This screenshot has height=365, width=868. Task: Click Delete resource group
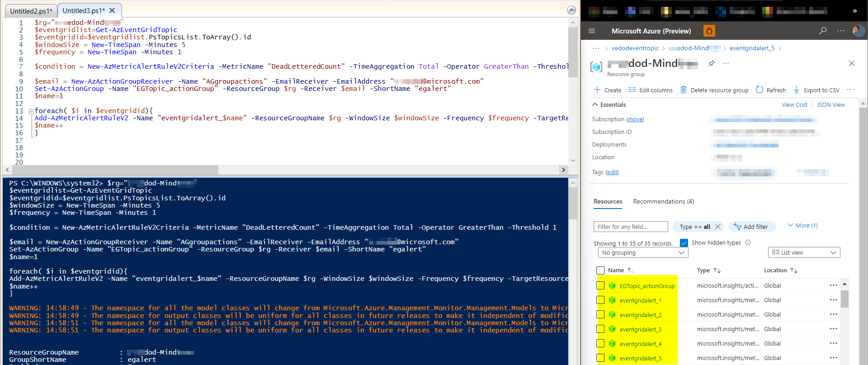714,90
